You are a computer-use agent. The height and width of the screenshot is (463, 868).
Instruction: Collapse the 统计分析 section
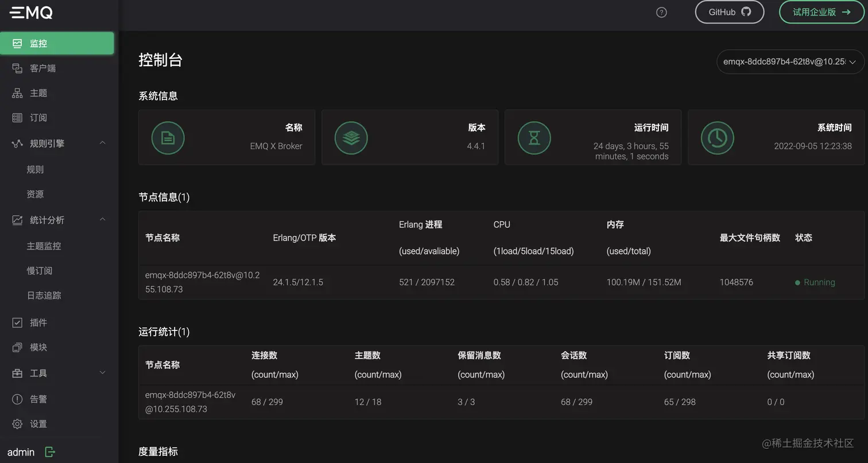point(102,219)
